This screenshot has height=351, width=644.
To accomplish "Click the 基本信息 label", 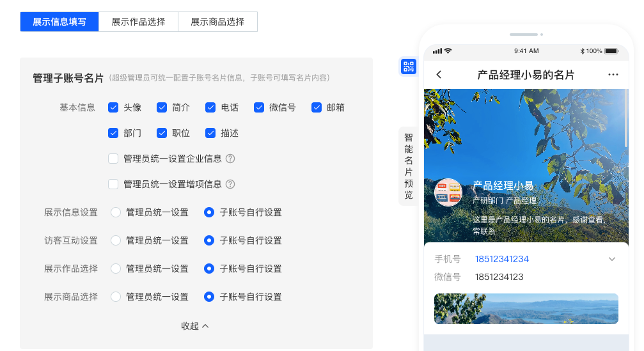I will pos(77,107).
